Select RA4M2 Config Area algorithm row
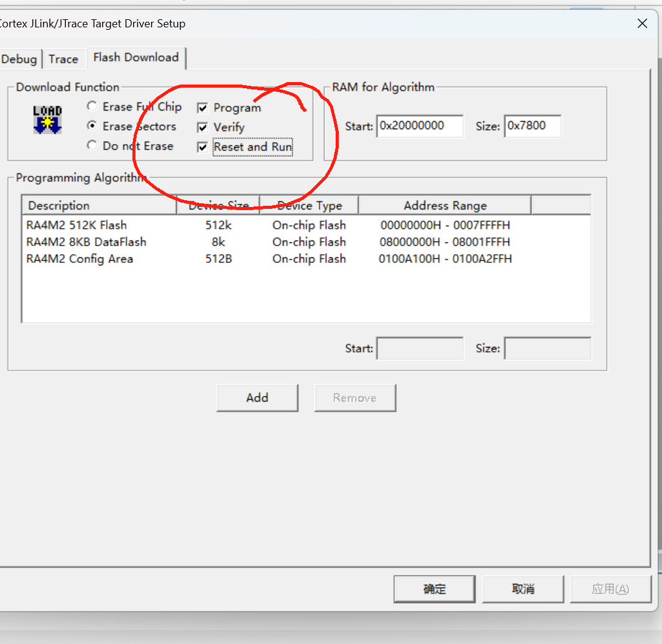 click(306, 259)
